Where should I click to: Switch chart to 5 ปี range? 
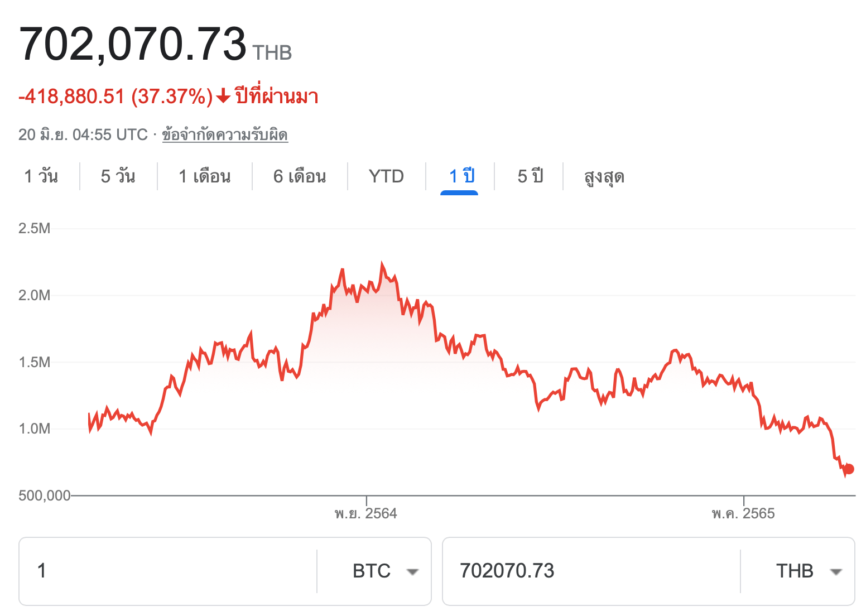[530, 176]
